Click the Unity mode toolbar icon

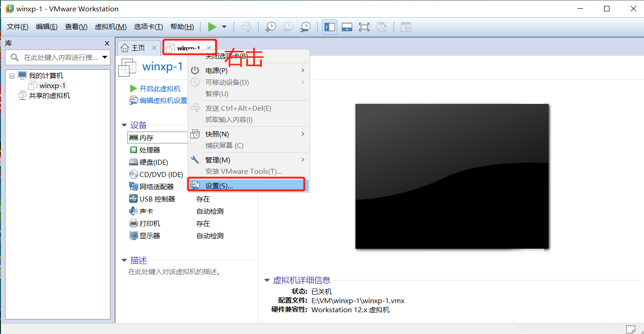point(382,27)
